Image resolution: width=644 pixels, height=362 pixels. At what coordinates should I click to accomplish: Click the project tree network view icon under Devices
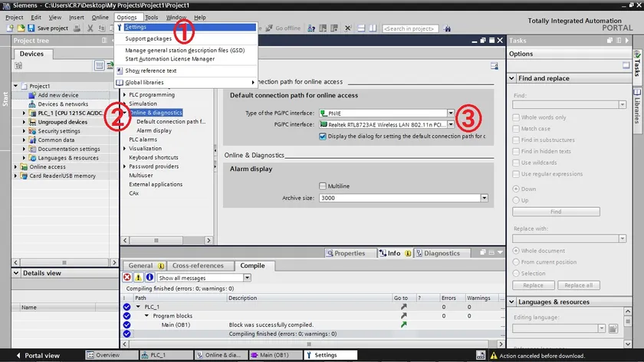(x=18, y=66)
